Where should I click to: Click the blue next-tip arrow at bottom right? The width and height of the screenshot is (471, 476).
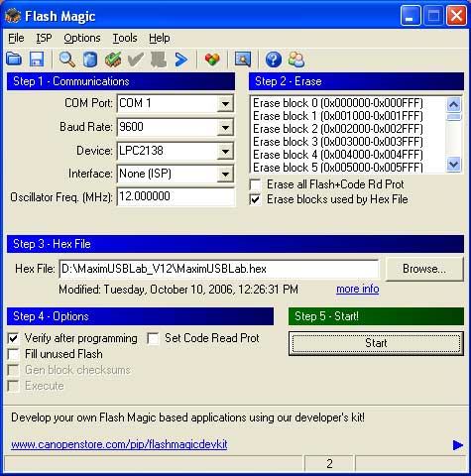click(x=458, y=445)
